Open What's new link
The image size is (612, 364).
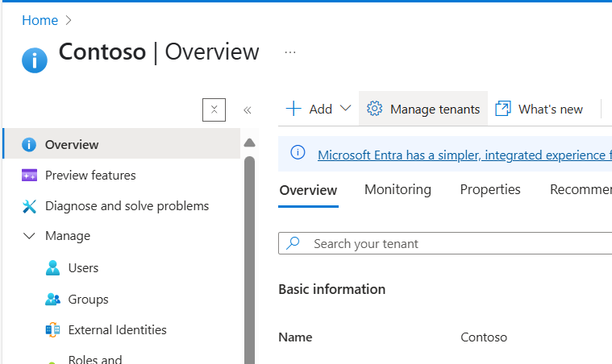click(551, 110)
